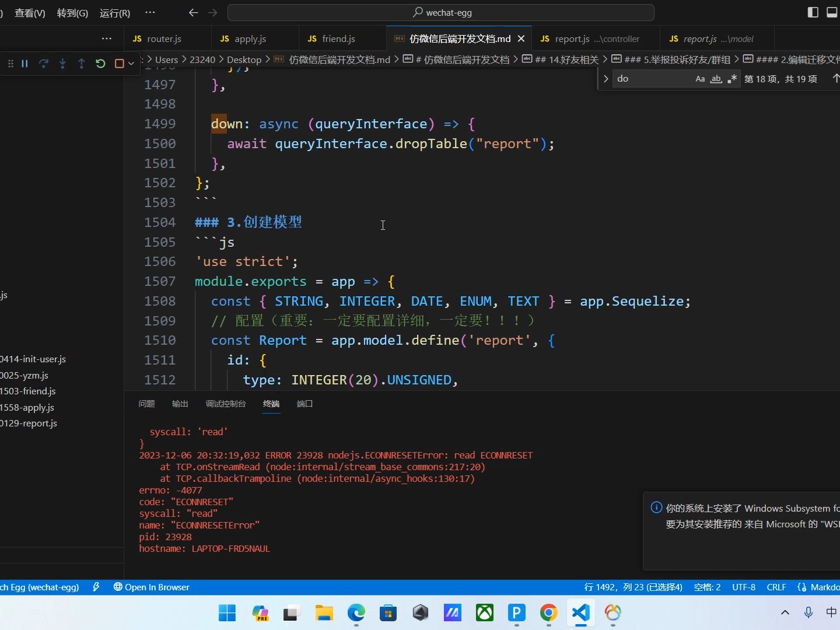This screenshot has height=630, width=840.
Task: Open Google Chrome from the taskbar
Action: pyautogui.click(x=548, y=613)
